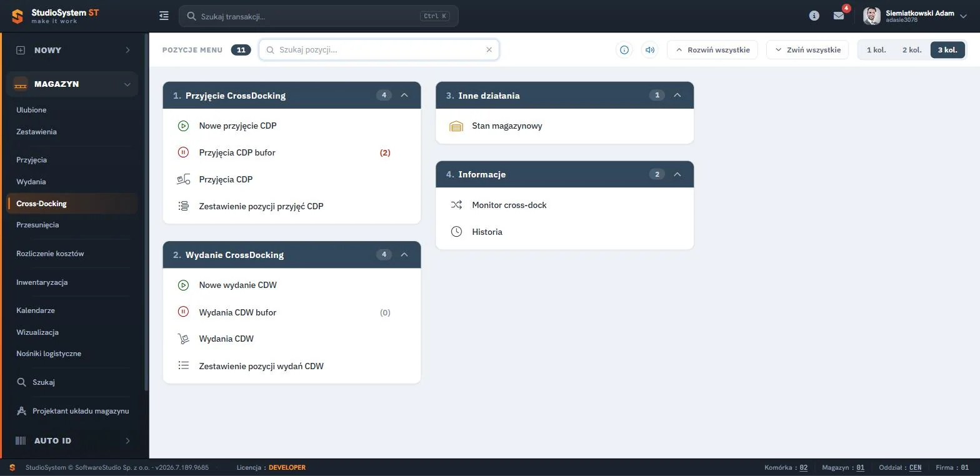
Task: Open Nośniki logistyczne sidebar item
Action: pos(49,354)
